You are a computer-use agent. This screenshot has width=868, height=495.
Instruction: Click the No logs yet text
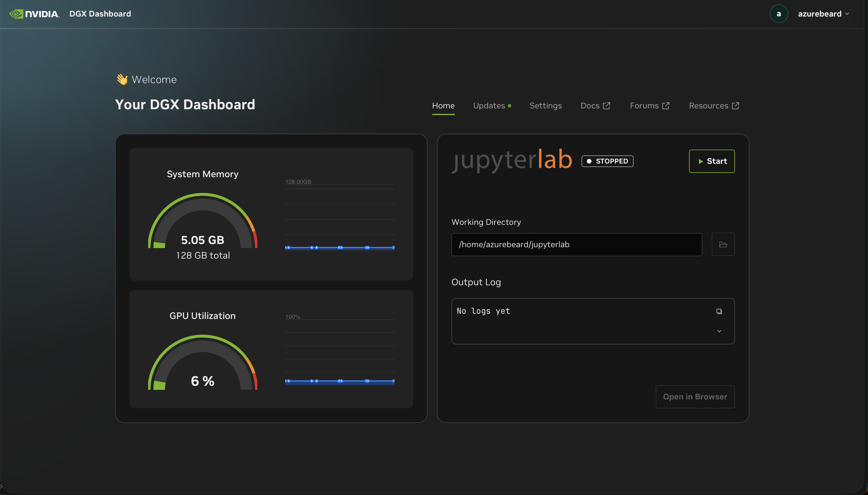click(x=483, y=311)
